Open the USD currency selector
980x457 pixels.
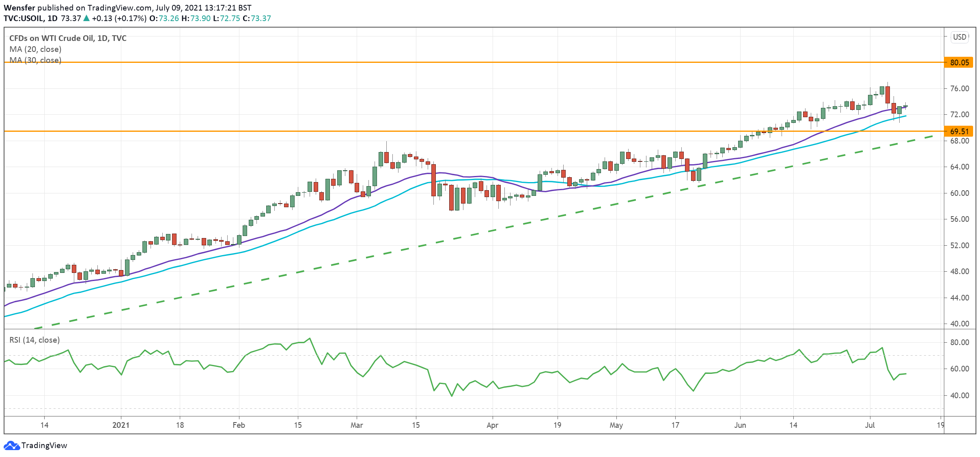[959, 37]
